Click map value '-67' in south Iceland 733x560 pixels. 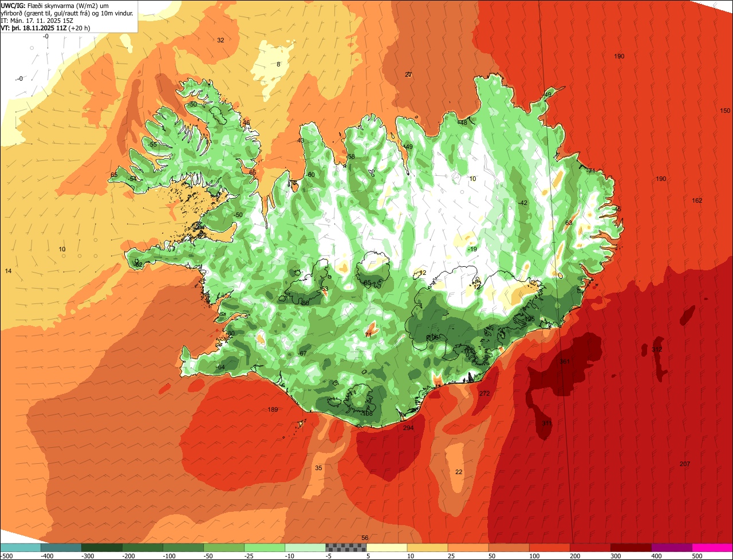click(x=303, y=353)
